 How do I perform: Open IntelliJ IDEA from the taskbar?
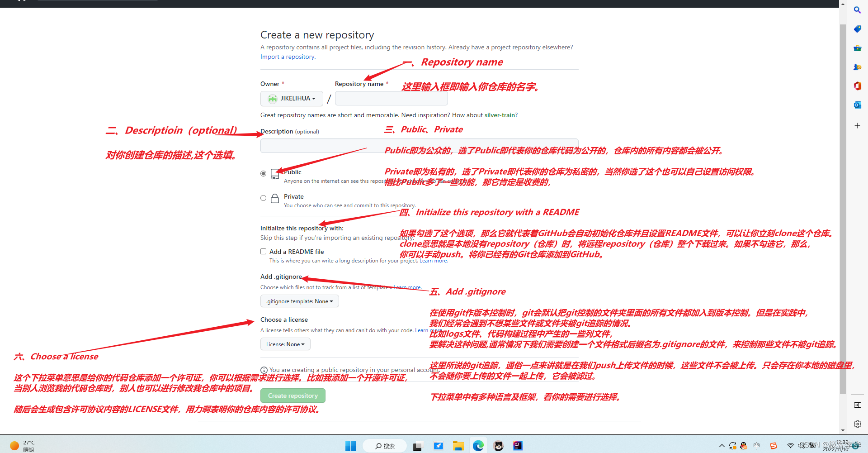click(x=518, y=446)
